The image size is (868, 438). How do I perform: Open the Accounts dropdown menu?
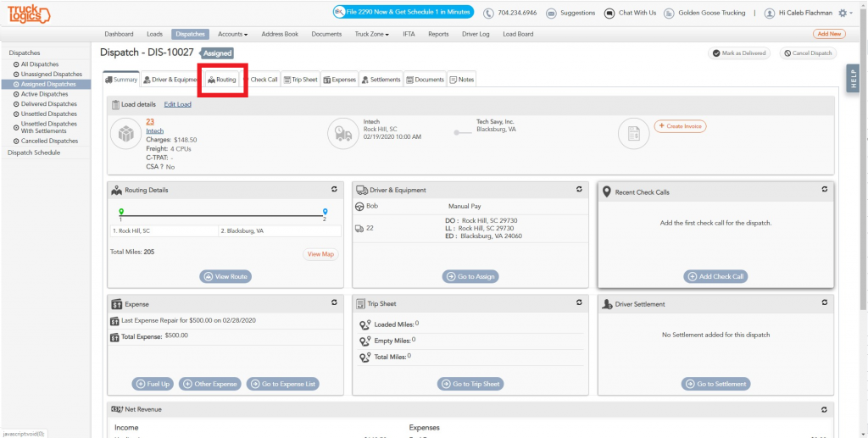point(232,34)
